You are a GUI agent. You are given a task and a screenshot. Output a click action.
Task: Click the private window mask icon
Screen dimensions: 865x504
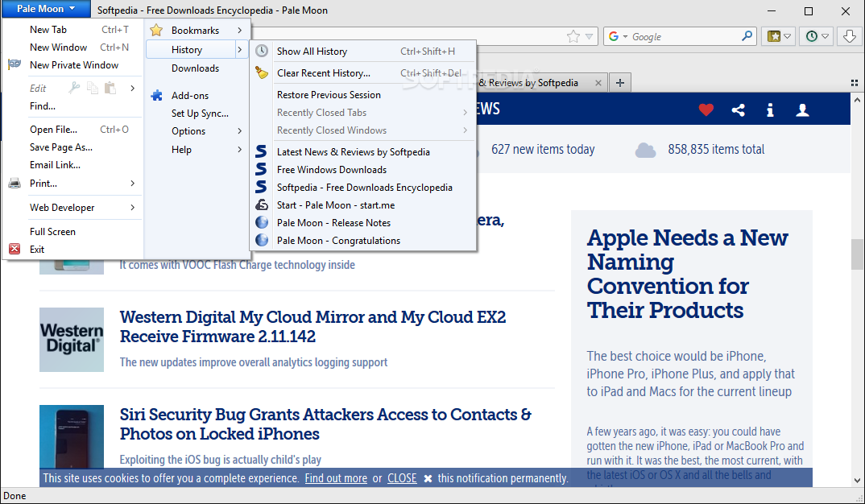(x=14, y=64)
